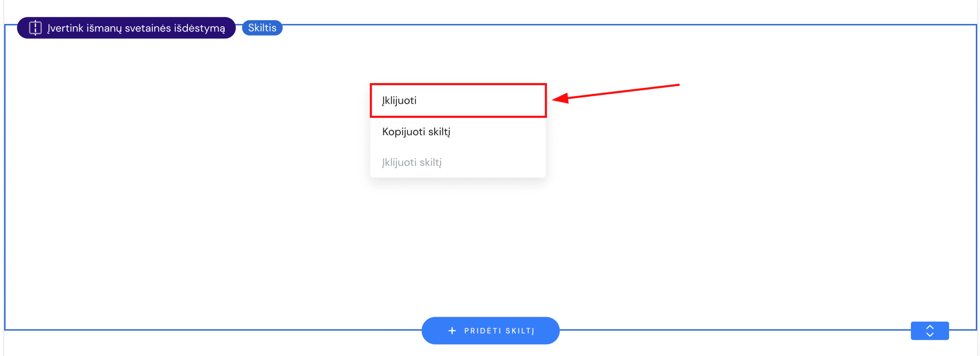This screenshot has height=356, width=980.
Task: Click the red arrow pointing at "Įklijuoti"
Action: 624,91
